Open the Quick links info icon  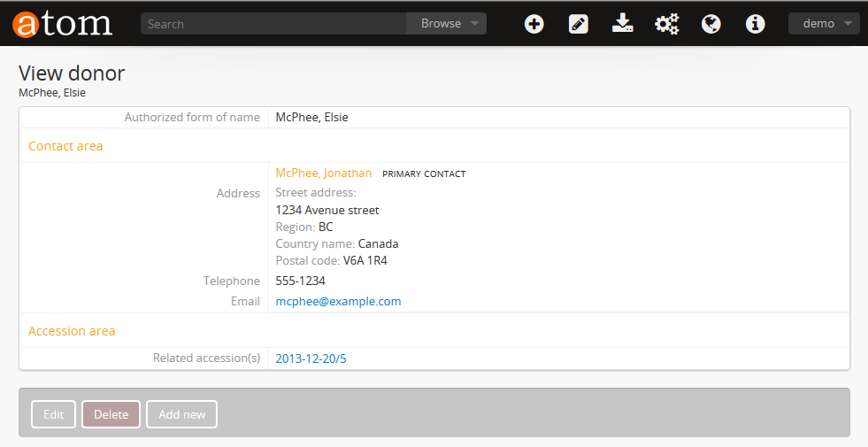tap(755, 24)
